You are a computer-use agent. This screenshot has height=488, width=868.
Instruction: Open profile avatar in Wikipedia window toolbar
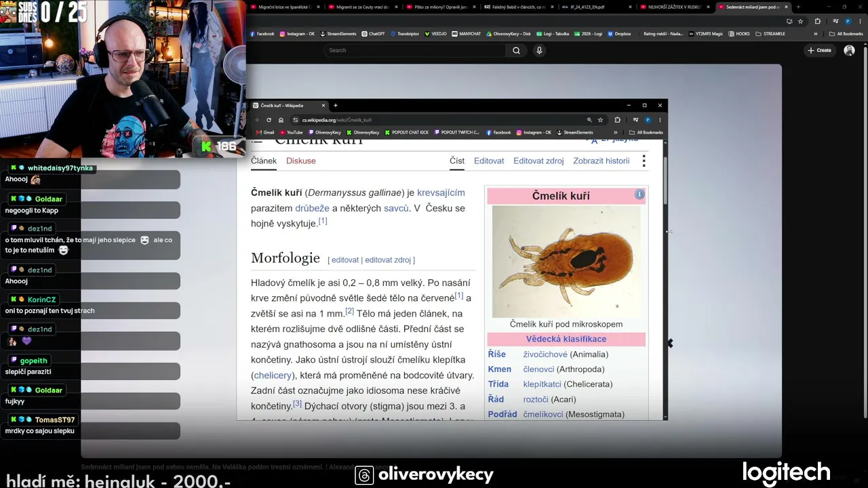point(648,120)
